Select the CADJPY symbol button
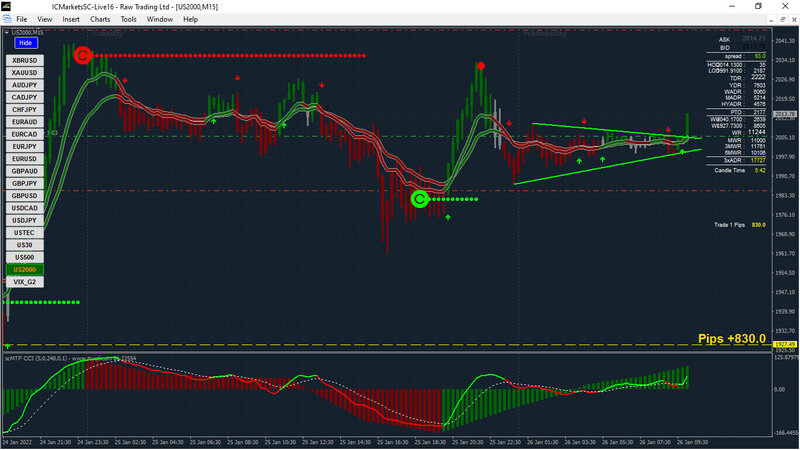800x450 pixels. tap(24, 97)
